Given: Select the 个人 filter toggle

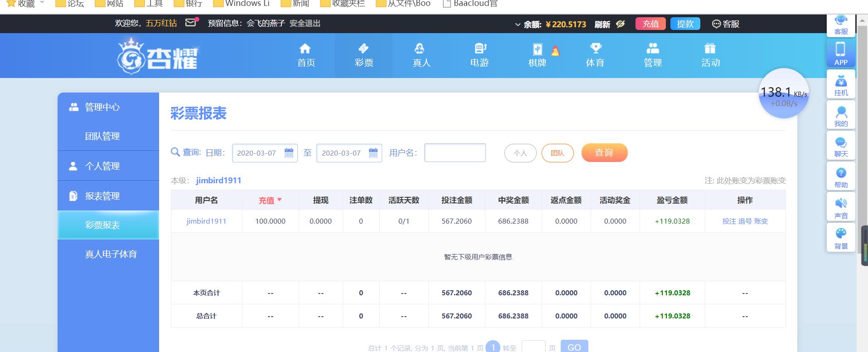Looking at the screenshot, I should pos(520,153).
